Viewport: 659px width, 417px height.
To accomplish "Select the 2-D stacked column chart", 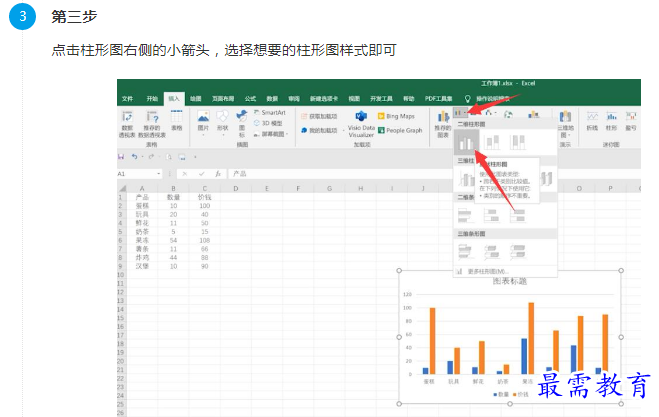I will point(492,143).
